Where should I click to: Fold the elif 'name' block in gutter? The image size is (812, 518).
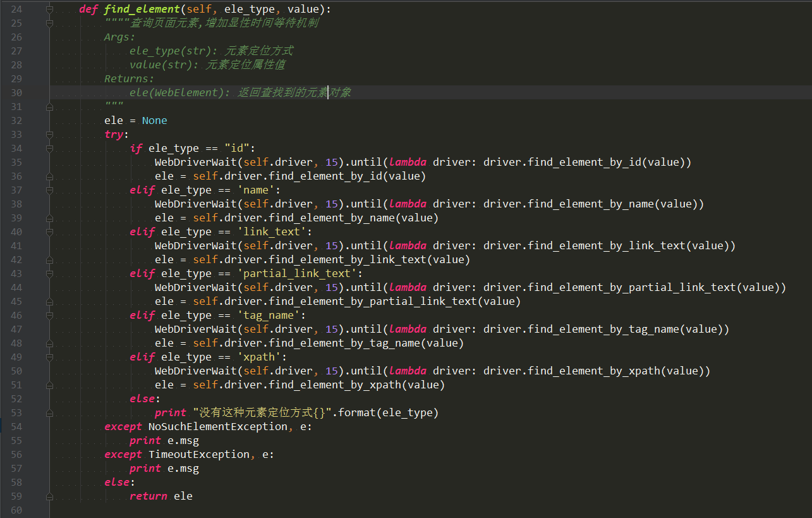49,190
